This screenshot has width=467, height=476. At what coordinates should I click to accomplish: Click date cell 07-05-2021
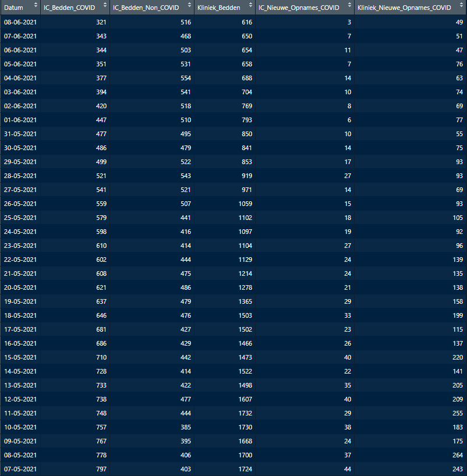(20, 469)
